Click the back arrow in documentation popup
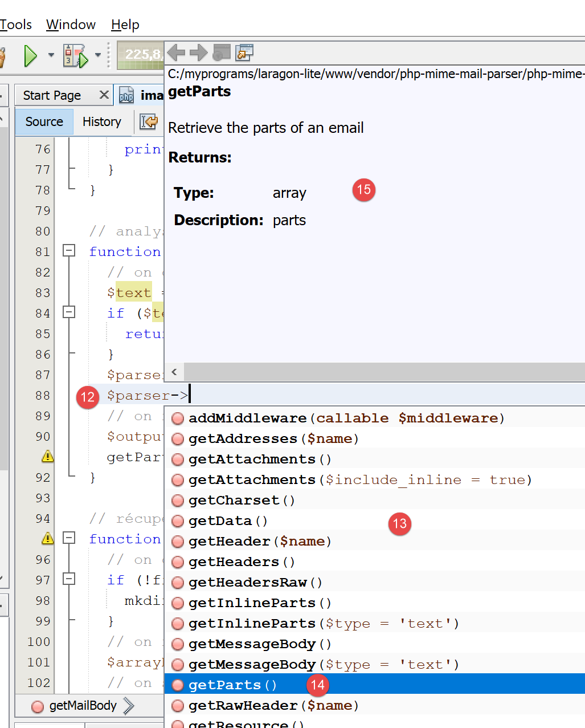585x728 pixels. 176,52
